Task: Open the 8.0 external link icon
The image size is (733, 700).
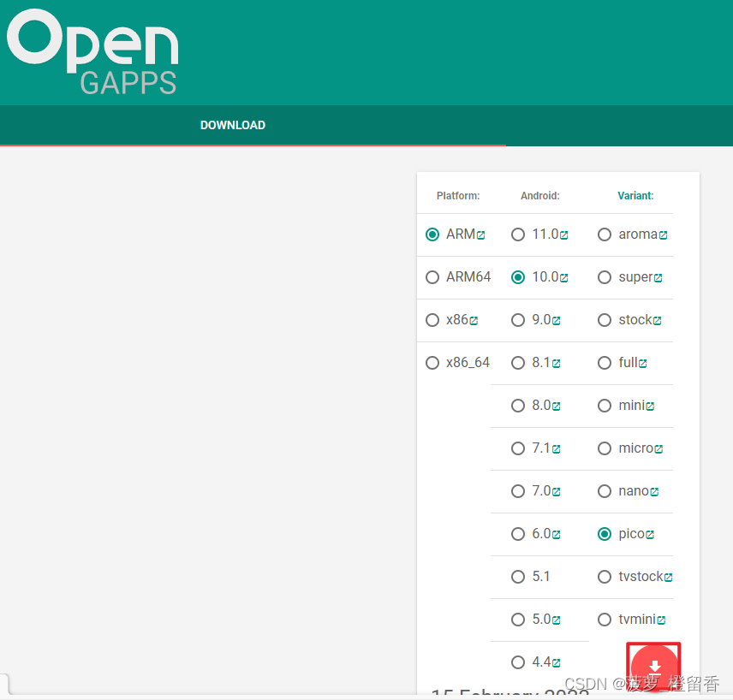Action: (x=556, y=406)
